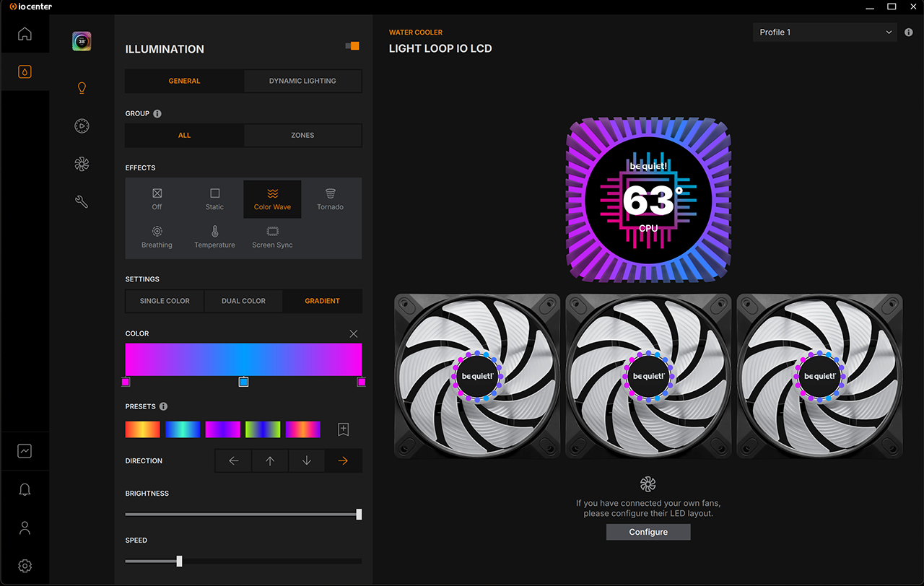
Task: Select Gradient setting
Action: [x=322, y=301]
